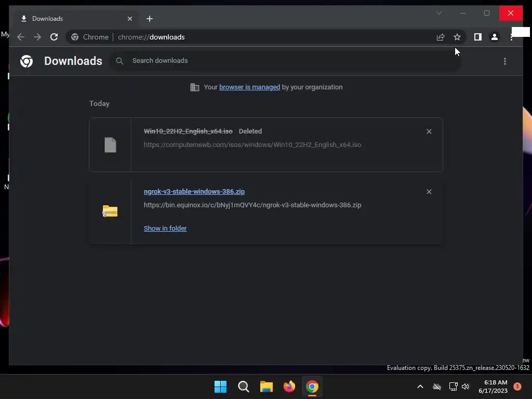
Task: Close the Downloads tab
Action: click(x=129, y=19)
